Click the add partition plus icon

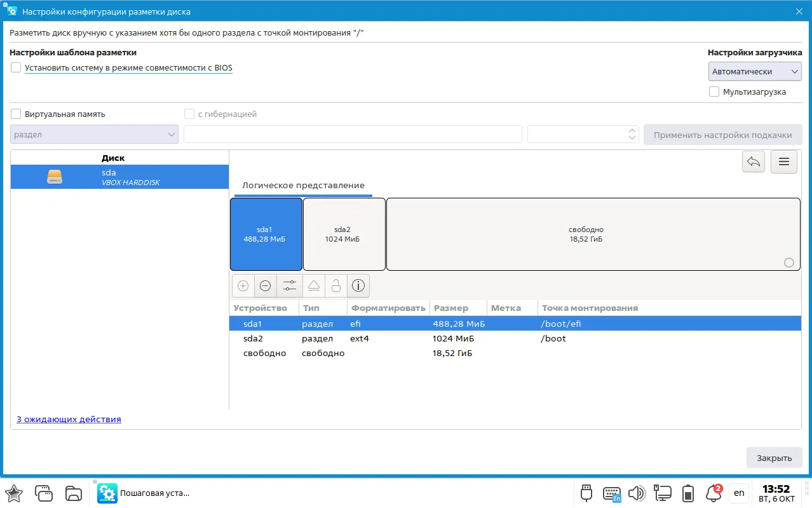[243, 286]
